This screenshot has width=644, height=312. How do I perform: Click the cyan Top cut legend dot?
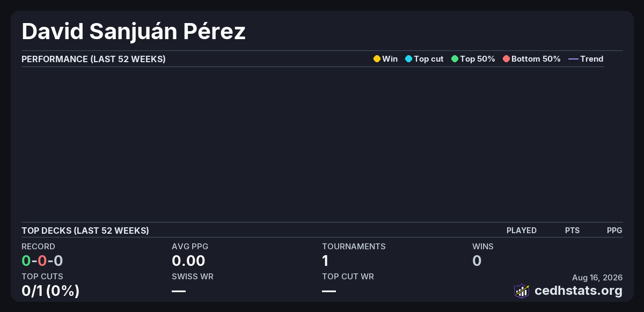point(408,59)
